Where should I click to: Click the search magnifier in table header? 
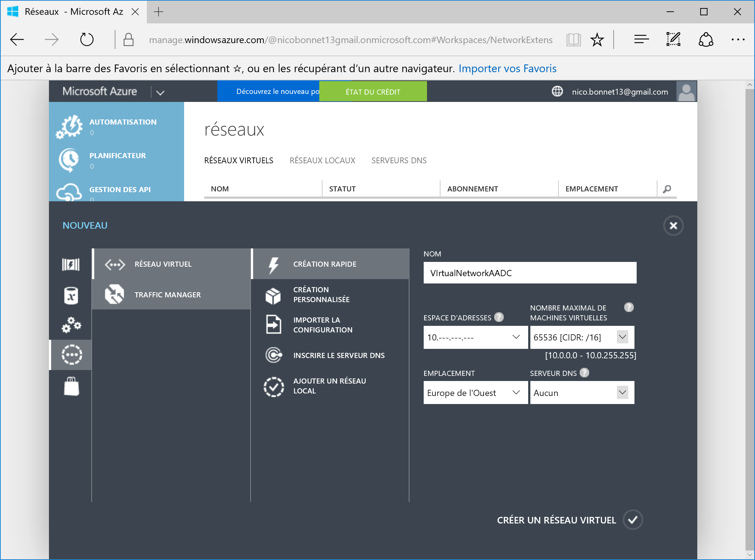[x=667, y=189]
